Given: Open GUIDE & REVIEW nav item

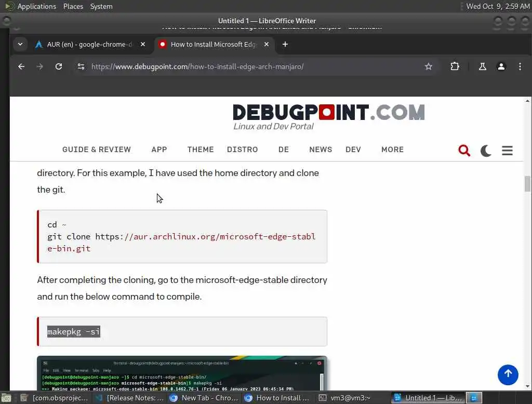Looking at the screenshot, I should pos(96,150).
